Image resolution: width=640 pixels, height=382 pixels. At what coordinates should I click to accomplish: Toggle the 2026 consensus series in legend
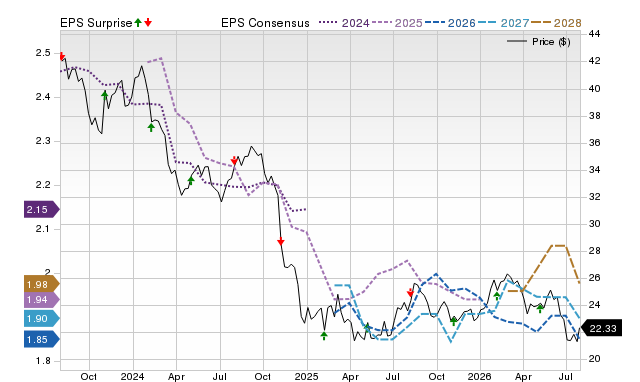point(450,23)
